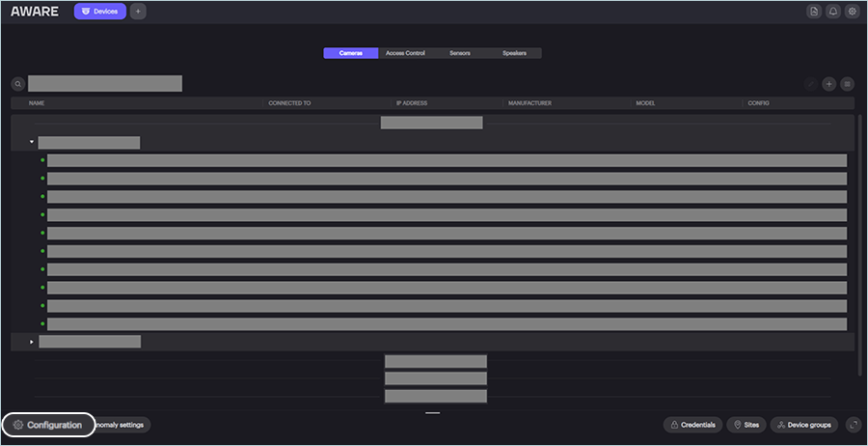Open the settings gear in top bar
The height and width of the screenshot is (446, 868).
[852, 12]
